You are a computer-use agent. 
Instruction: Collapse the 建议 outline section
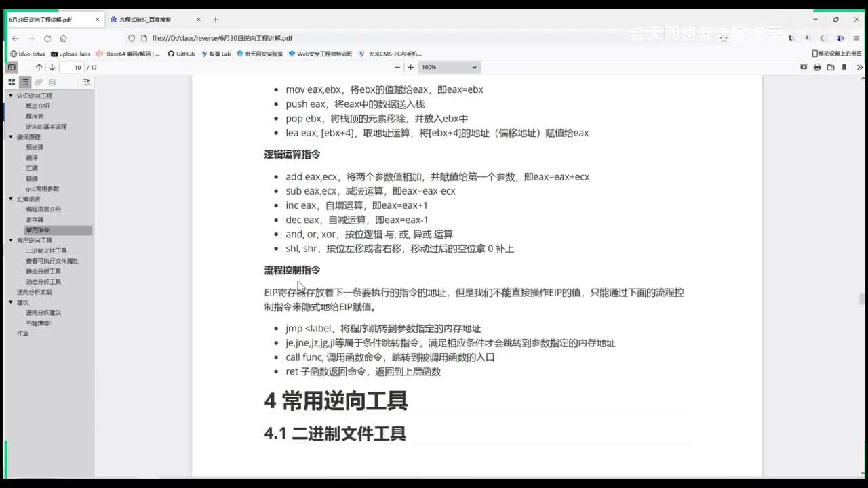11,302
